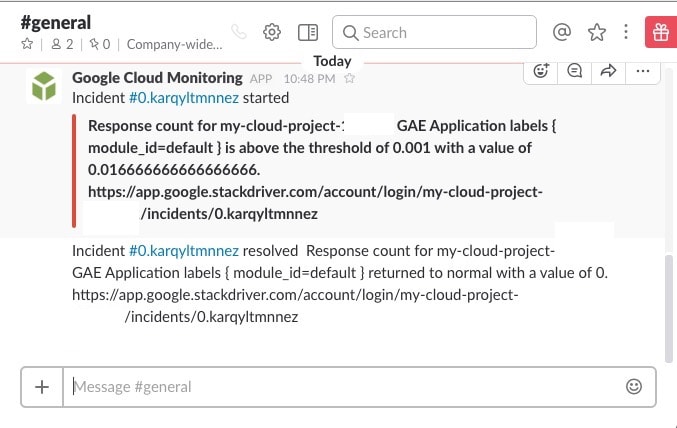The height and width of the screenshot is (428, 677).
Task: Open starred items in the header
Action: (597, 32)
